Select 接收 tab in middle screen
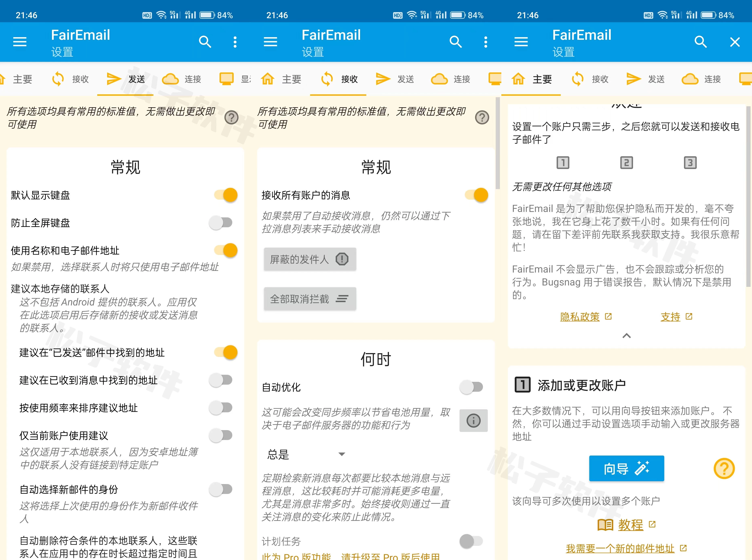 click(x=339, y=79)
